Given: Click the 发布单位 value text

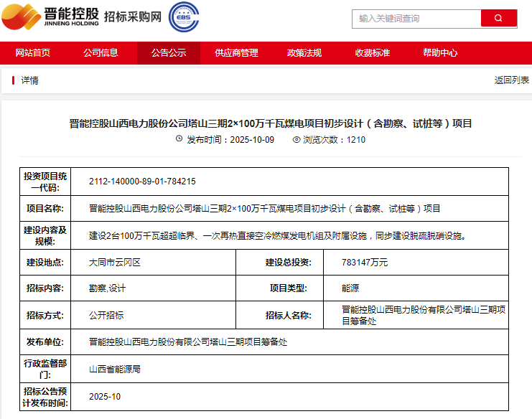Looking at the screenshot, I should tap(188, 342).
